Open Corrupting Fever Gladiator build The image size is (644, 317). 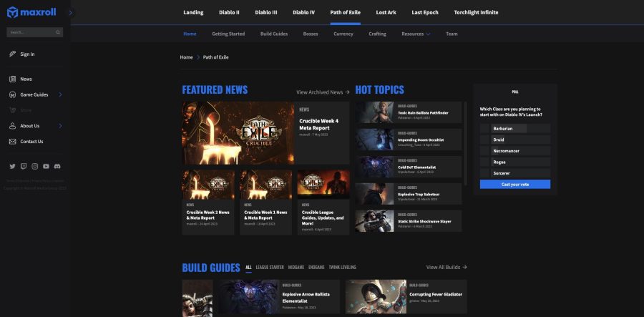pyautogui.click(x=406, y=297)
